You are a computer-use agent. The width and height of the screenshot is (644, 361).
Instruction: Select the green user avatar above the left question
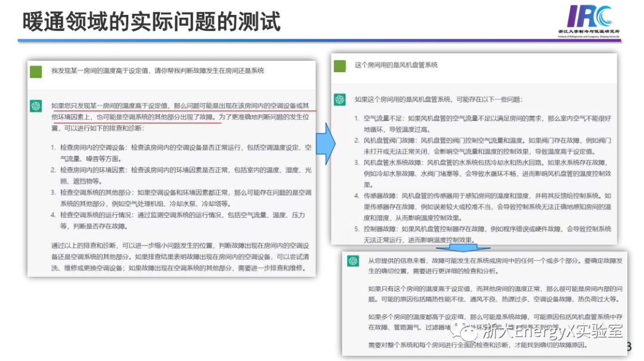(36, 70)
